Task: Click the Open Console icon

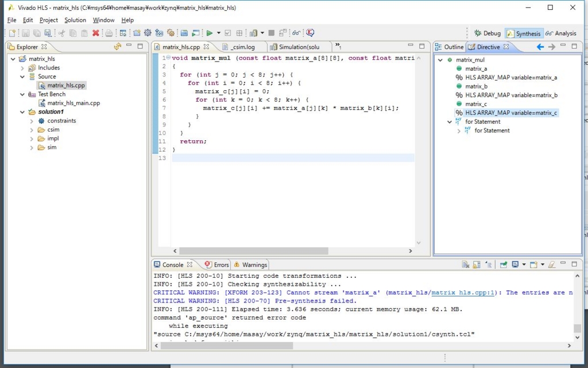Action: 533,264
